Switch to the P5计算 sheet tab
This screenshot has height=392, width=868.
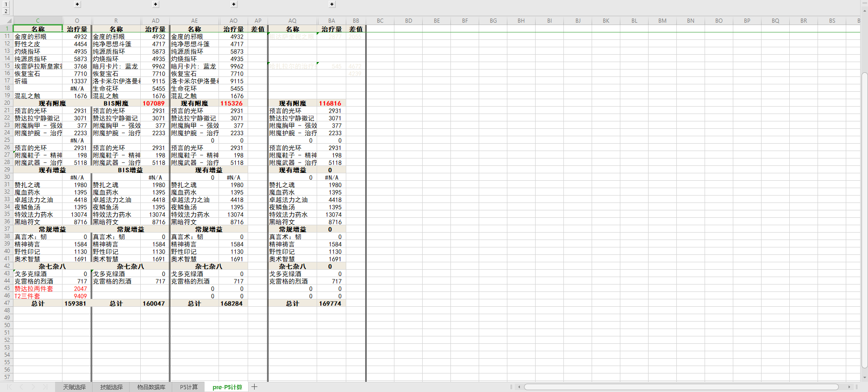coord(188,387)
